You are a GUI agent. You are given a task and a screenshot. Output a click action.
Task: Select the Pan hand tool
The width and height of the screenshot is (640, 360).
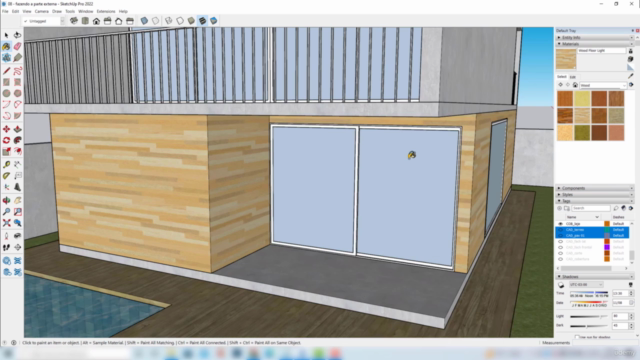click(x=18, y=200)
